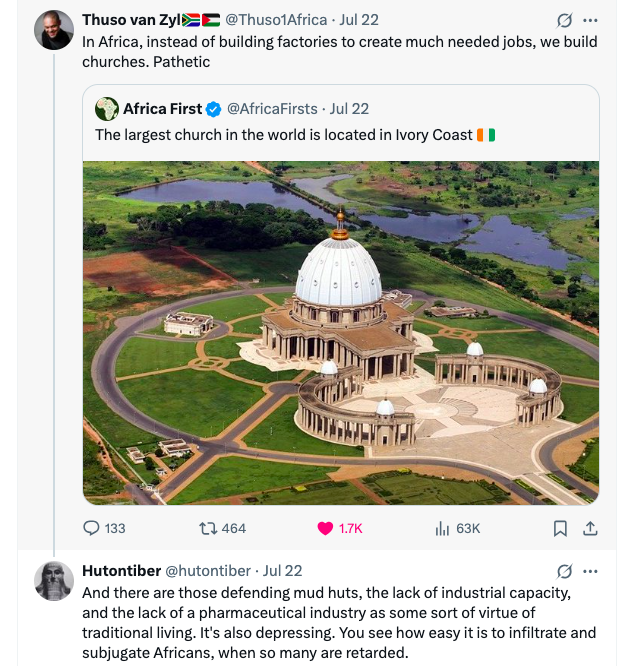The height and width of the screenshot is (666, 631).
Task: Click the Africa First account name
Action: click(162, 108)
